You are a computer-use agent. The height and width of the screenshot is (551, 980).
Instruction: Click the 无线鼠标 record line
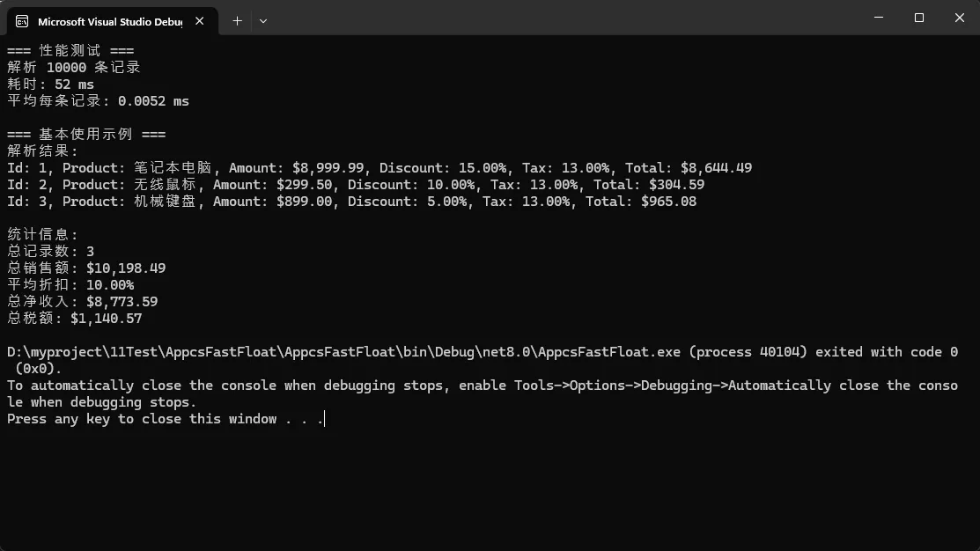click(x=355, y=184)
